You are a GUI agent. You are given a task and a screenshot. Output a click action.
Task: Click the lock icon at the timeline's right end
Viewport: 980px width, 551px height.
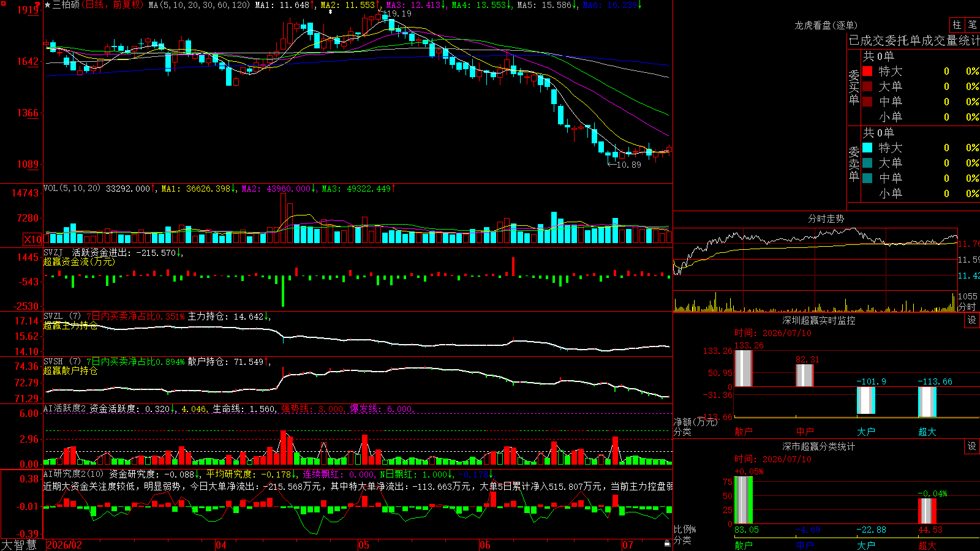coord(667,544)
